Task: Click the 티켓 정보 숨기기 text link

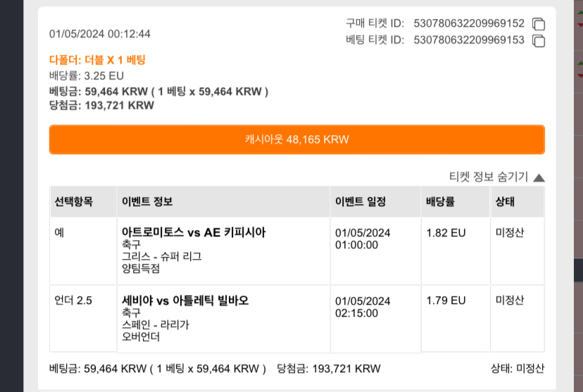Action: [488, 177]
